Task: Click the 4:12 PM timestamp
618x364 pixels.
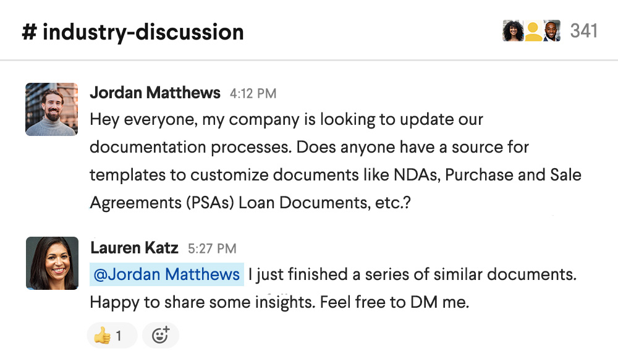Action: pyautogui.click(x=253, y=94)
